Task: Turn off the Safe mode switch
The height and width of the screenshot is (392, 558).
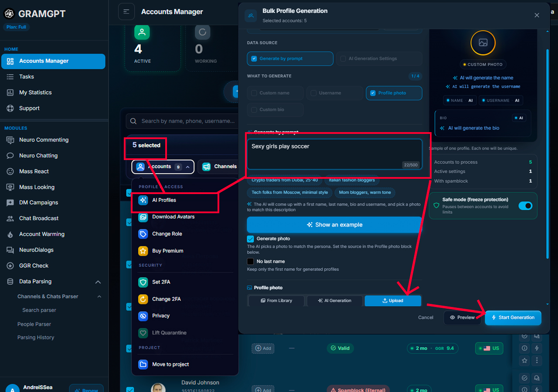Action: (525, 206)
